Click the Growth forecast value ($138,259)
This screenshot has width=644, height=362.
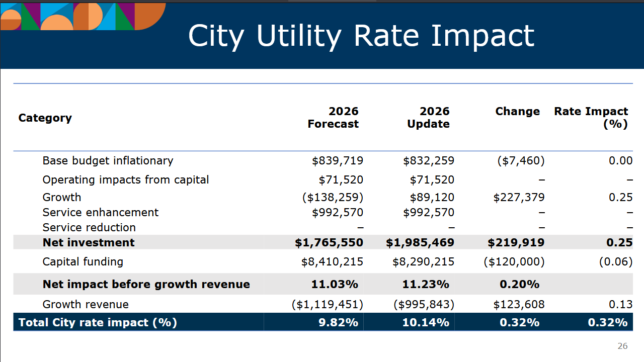(x=333, y=198)
